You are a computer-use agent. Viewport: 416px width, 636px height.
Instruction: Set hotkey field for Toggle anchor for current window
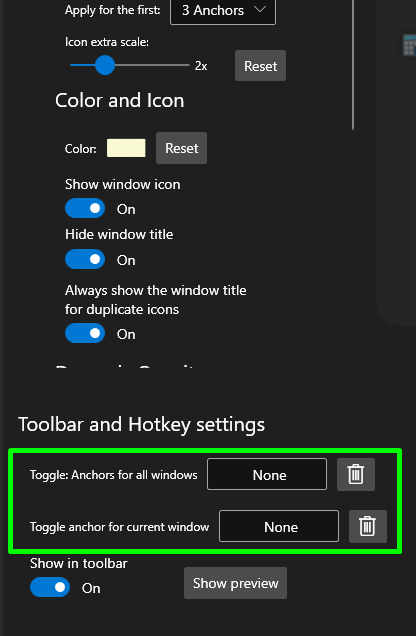(x=279, y=526)
